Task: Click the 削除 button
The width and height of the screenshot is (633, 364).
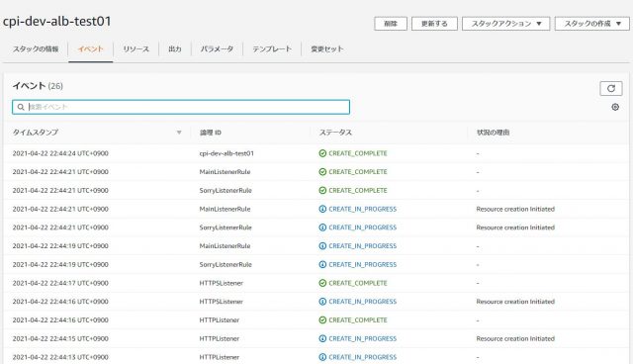Action: point(391,24)
